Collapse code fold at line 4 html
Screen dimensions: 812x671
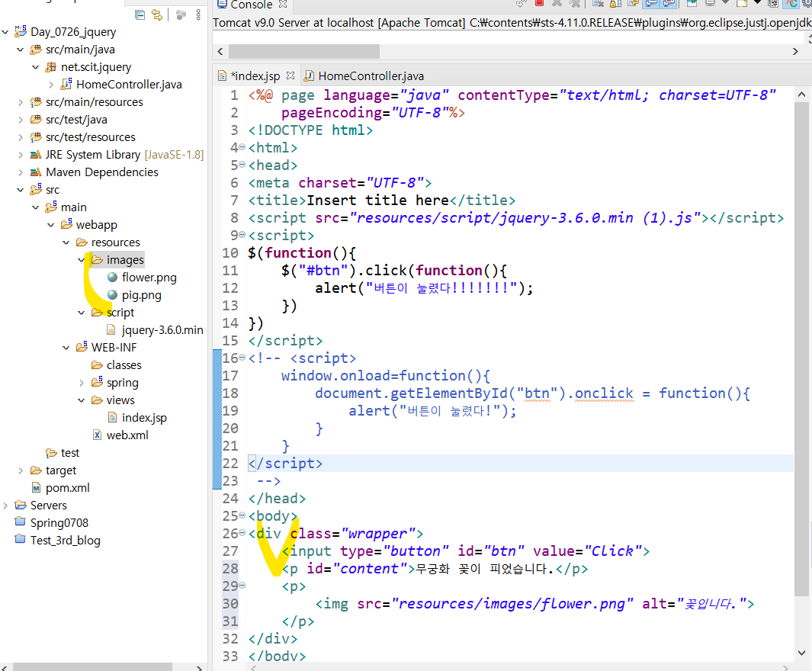[242, 147]
